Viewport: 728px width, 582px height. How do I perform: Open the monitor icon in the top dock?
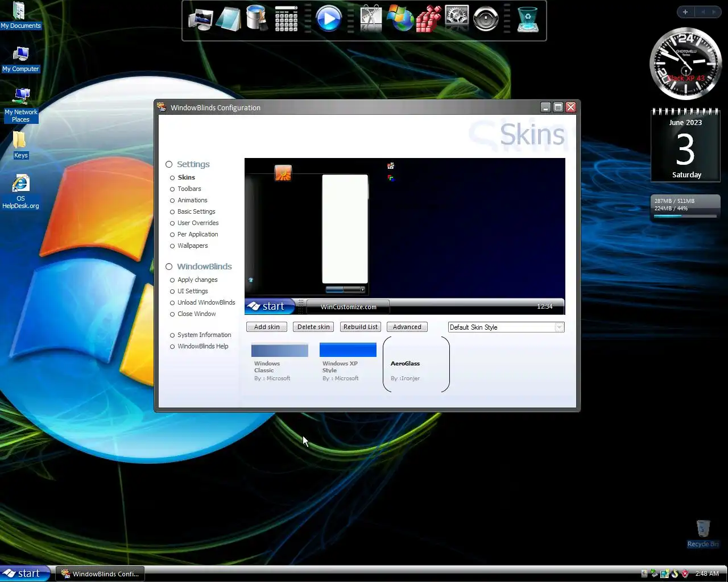[201, 19]
